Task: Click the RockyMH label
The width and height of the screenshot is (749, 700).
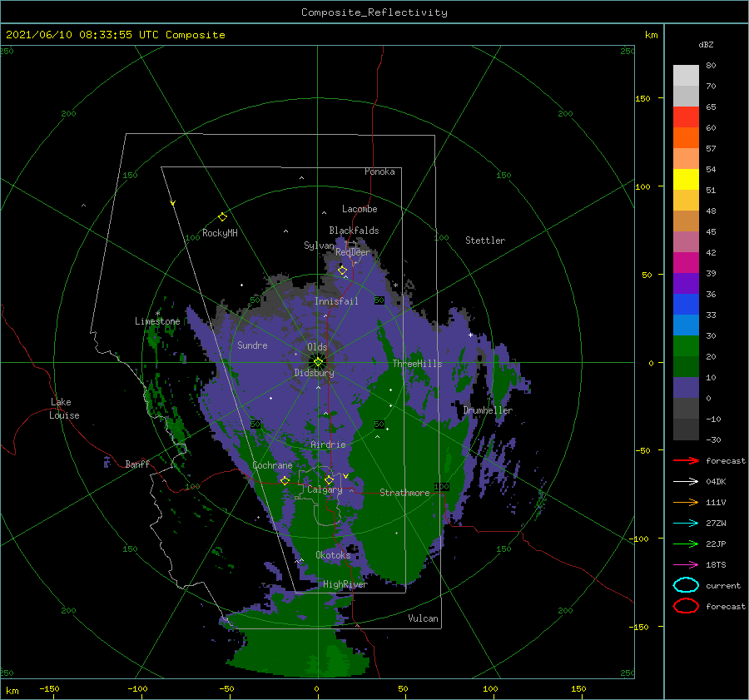Action: pyautogui.click(x=220, y=233)
